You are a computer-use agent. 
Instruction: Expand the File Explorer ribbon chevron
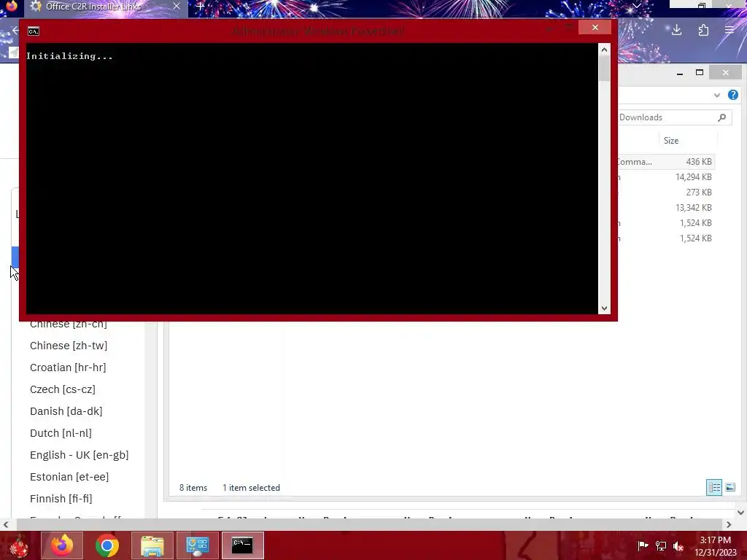(x=716, y=96)
